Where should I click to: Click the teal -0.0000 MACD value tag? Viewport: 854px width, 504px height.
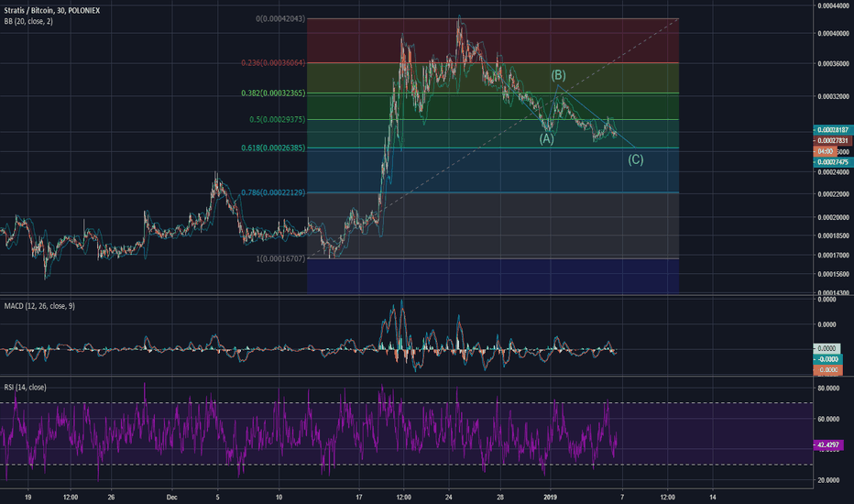(827, 359)
